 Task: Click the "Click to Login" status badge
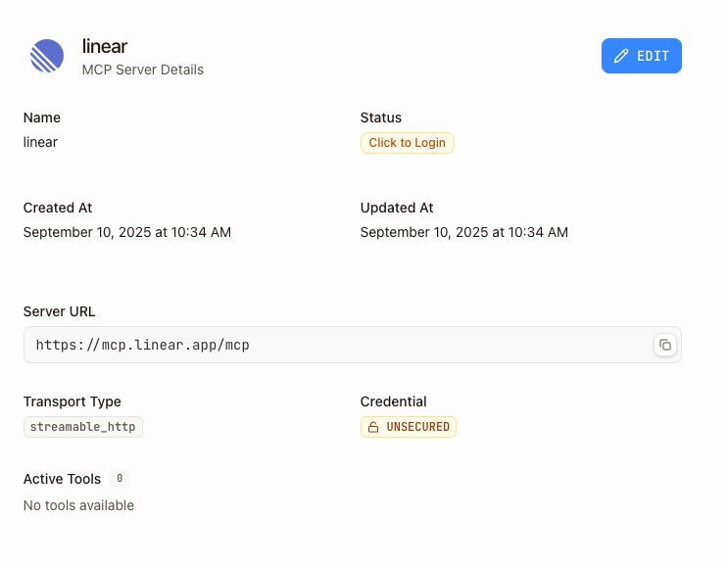tap(407, 143)
